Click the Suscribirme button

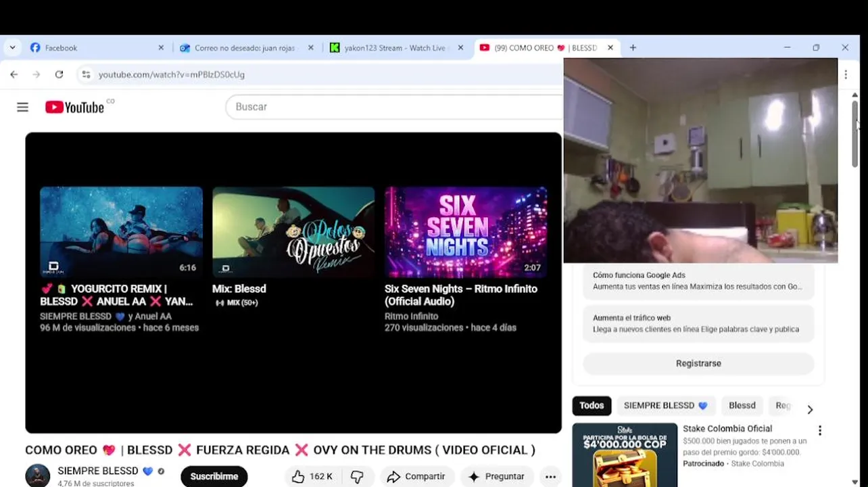[214, 476]
